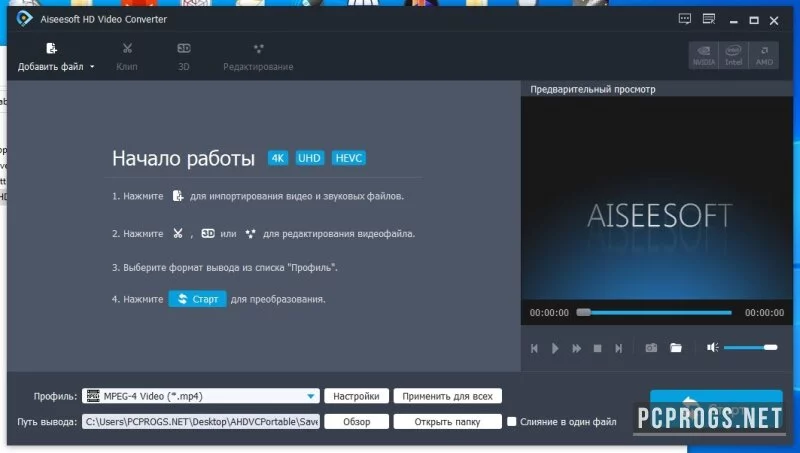
Task: Maximize the Aiseesoft window
Action: click(754, 20)
